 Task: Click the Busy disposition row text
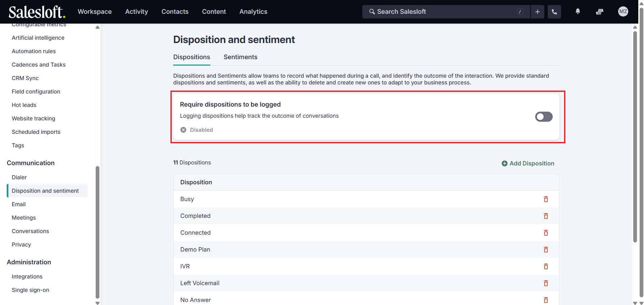(187, 199)
